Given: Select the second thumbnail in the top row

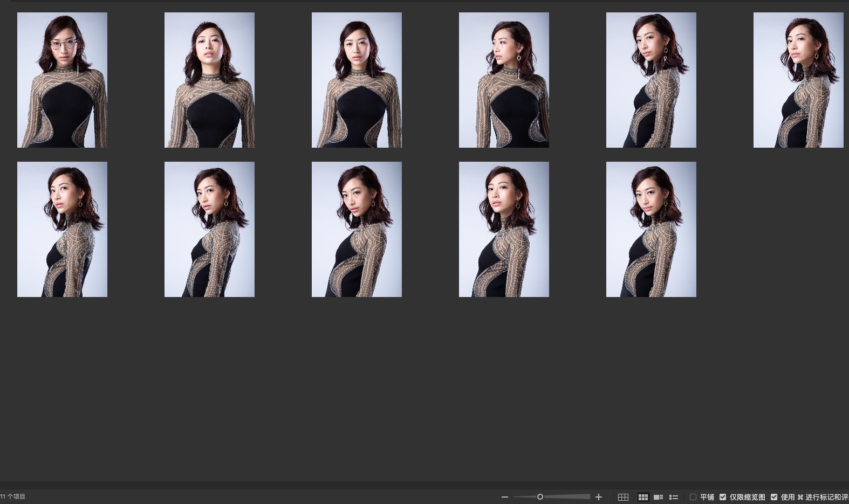Looking at the screenshot, I should coord(209,80).
